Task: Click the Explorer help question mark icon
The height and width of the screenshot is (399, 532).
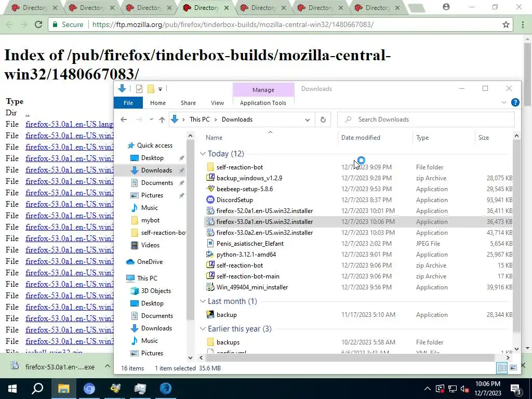Action: tap(515, 102)
